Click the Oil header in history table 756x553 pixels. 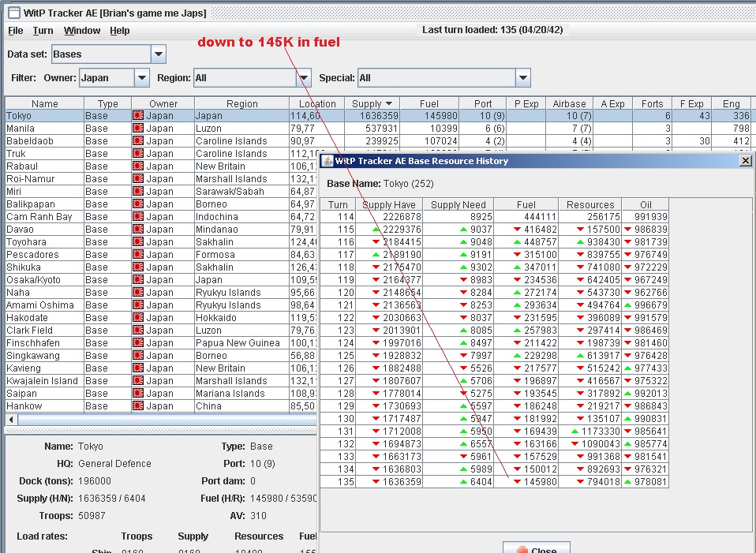645,204
